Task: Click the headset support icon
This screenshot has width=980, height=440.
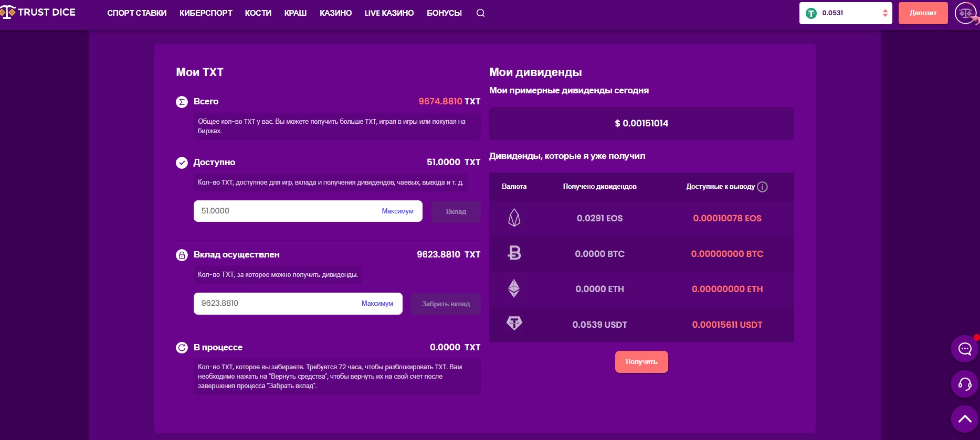Action: (965, 384)
